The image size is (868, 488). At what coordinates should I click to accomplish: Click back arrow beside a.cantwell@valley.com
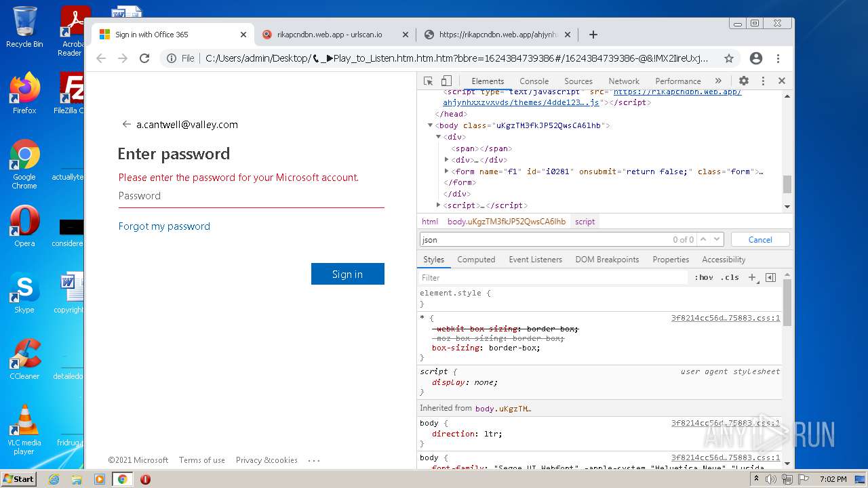126,124
